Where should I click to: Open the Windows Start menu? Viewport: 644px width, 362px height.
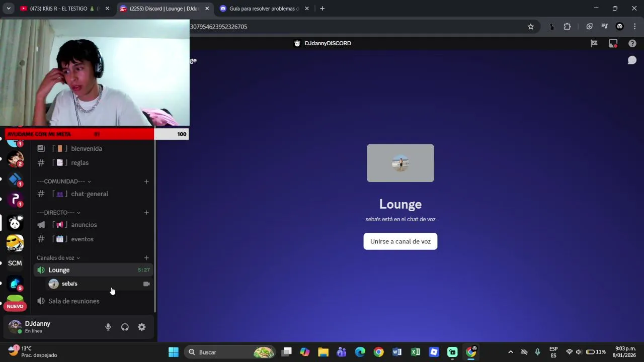174,352
